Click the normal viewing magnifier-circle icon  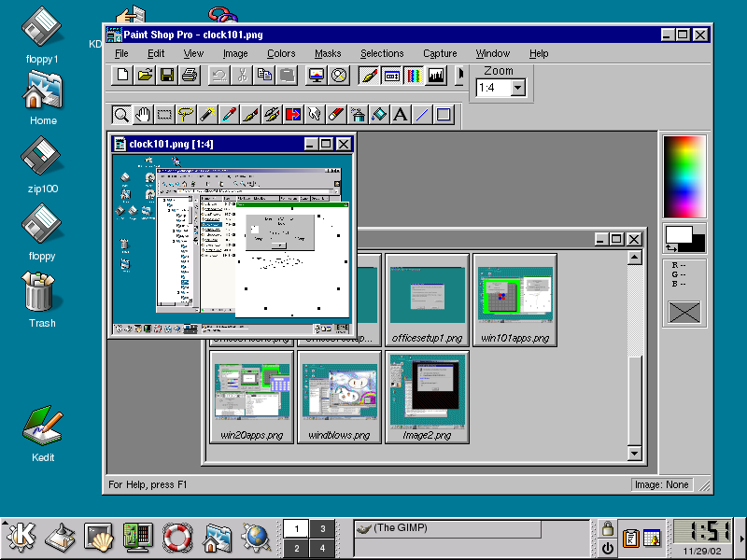[x=339, y=76]
